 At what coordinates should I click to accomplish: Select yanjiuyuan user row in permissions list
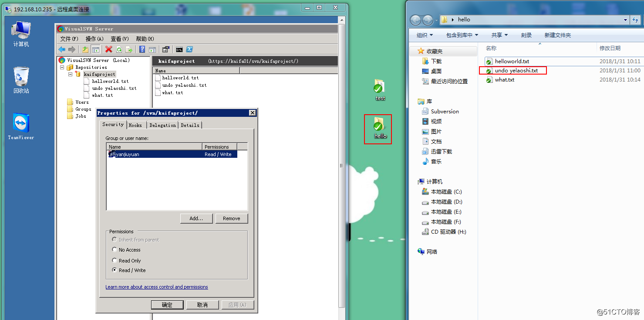pos(172,154)
